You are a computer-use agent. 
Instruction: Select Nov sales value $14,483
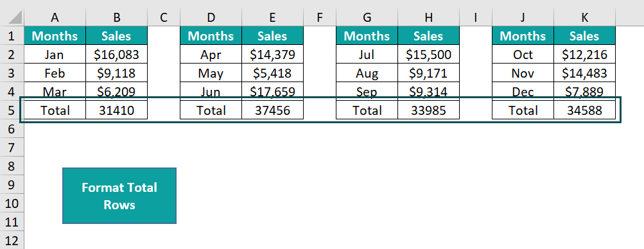click(584, 73)
